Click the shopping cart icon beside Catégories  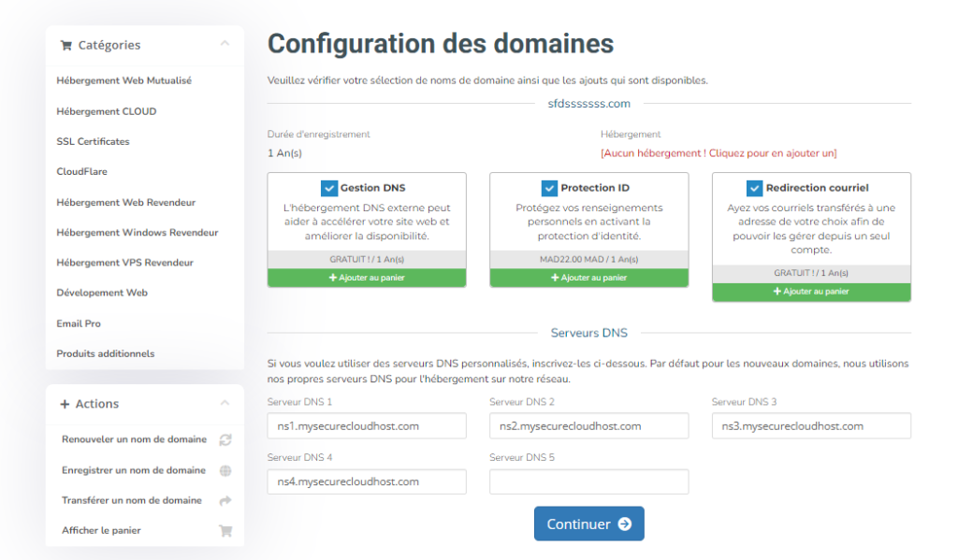pos(65,45)
